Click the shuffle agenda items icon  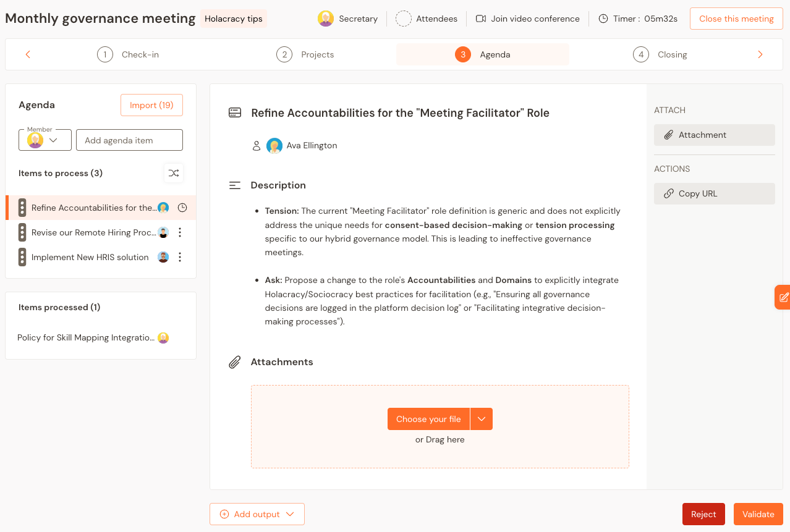(x=174, y=173)
